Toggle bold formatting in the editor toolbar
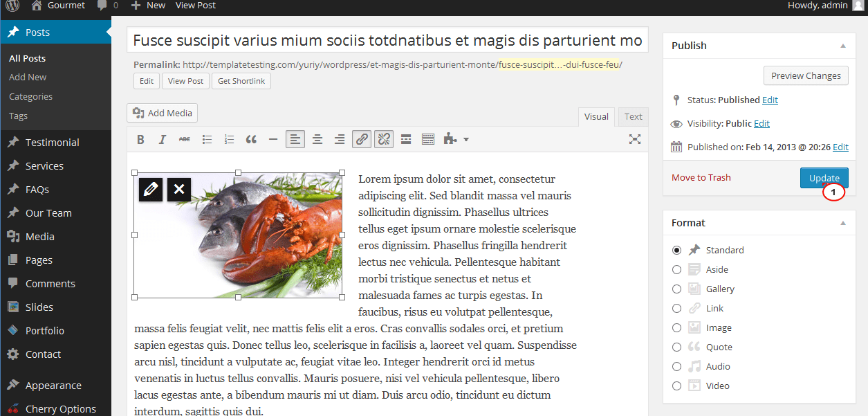This screenshot has width=868, height=416. click(140, 138)
